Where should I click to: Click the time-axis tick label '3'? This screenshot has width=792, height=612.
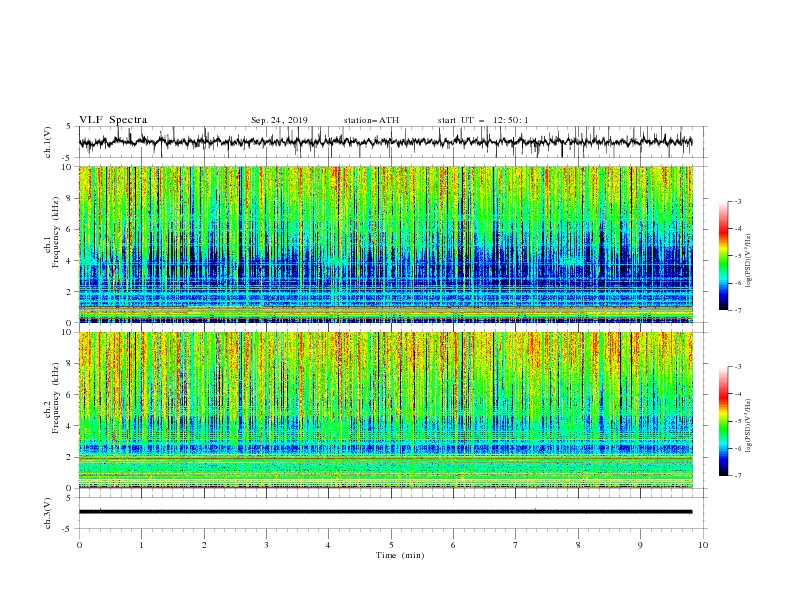pyautogui.click(x=267, y=545)
